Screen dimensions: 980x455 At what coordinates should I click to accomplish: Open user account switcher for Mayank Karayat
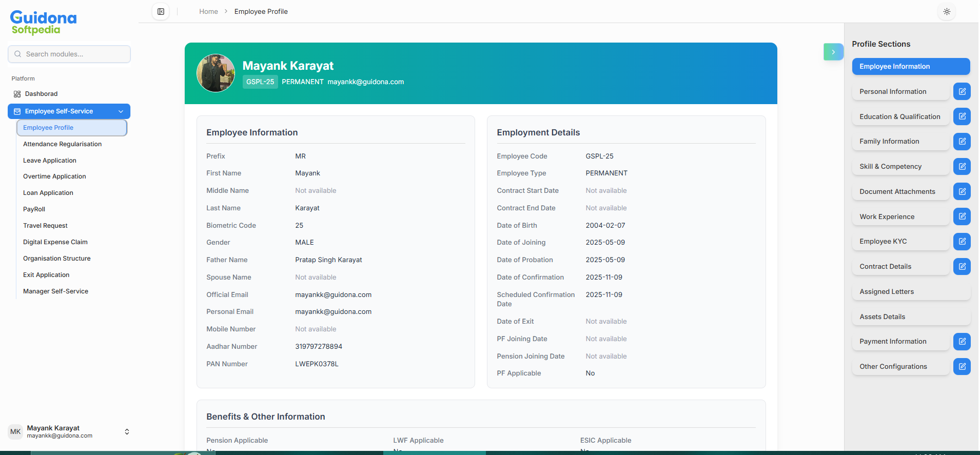pyautogui.click(x=127, y=431)
